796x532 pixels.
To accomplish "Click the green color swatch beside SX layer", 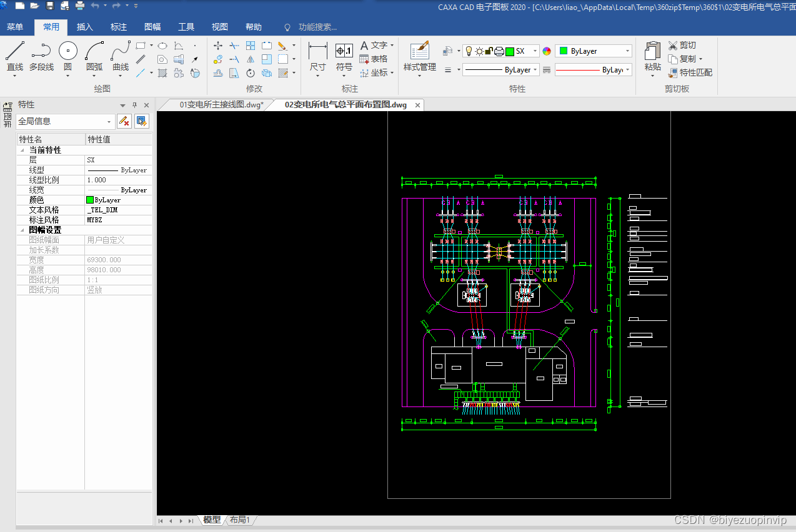I will click(x=509, y=51).
